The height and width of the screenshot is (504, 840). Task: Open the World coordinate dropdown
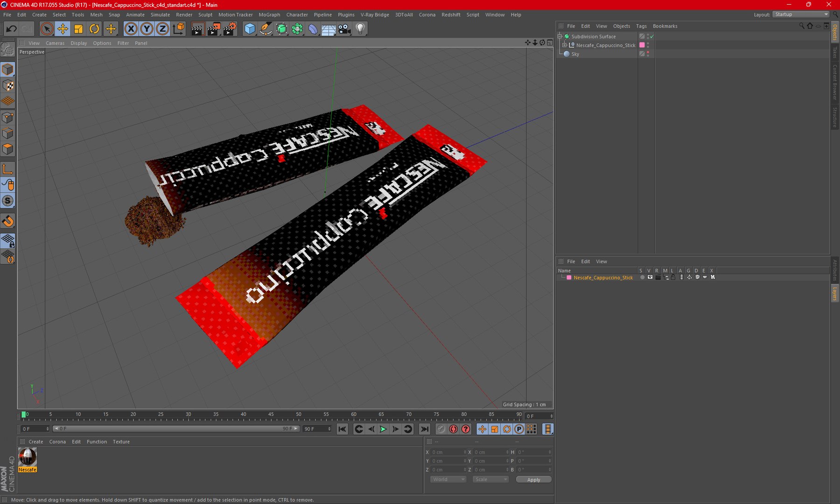(x=448, y=479)
